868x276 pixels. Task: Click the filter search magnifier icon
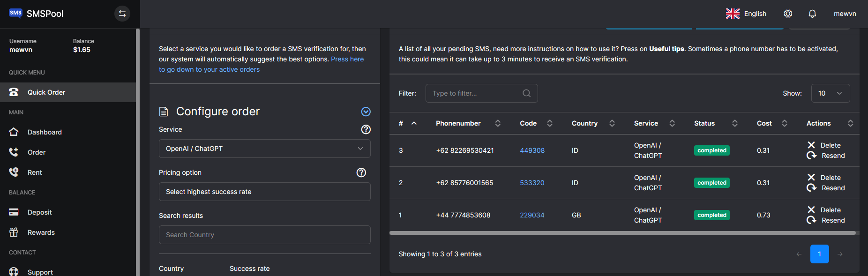(527, 93)
